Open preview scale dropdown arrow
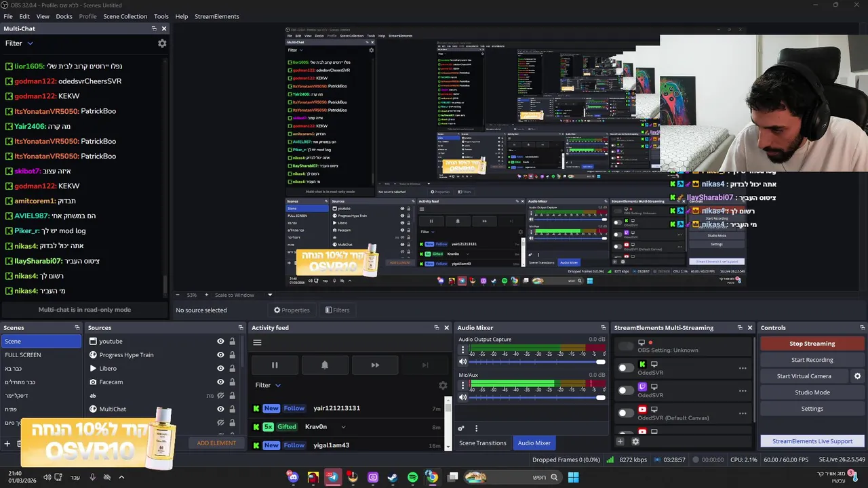This screenshot has width=868, height=488. coord(270,295)
